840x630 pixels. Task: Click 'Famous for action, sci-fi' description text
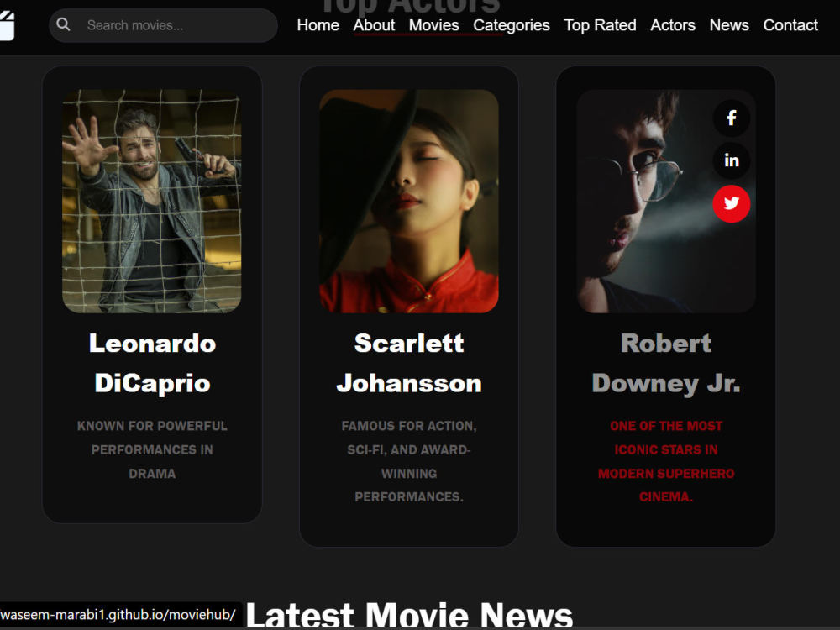pos(409,461)
